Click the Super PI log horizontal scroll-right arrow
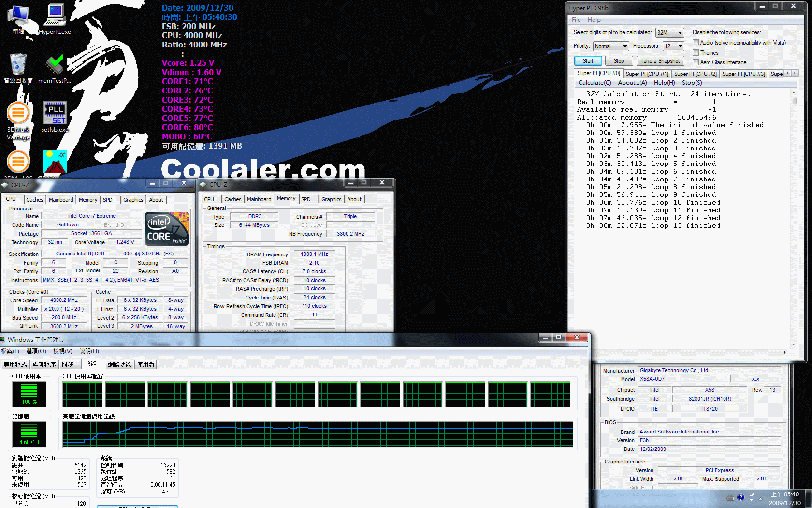812x508 pixels. coord(784,352)
